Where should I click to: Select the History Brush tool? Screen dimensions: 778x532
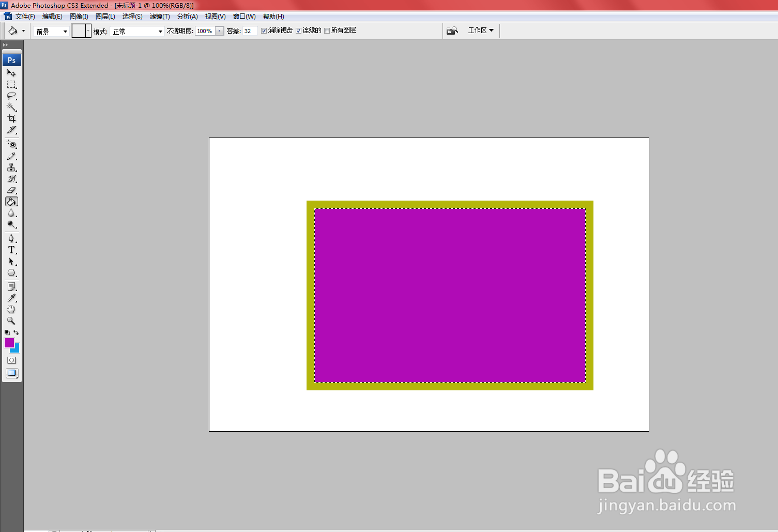[11, 178]
